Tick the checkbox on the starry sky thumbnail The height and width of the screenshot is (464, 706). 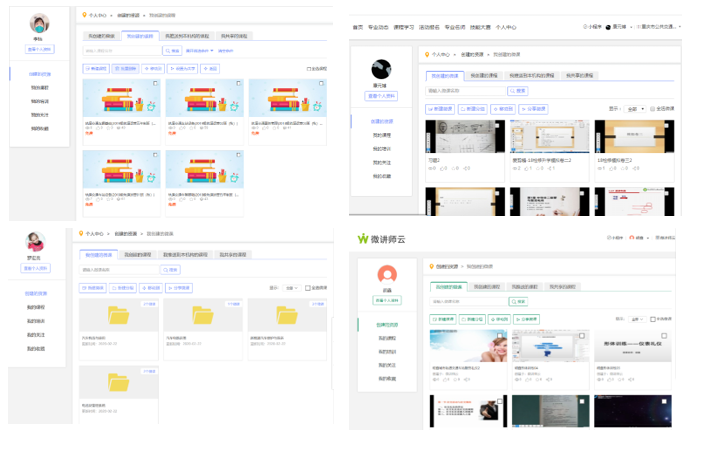[x=664, y=401]
